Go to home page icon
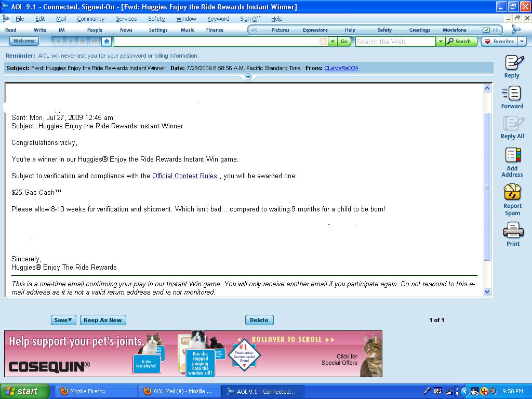The image size is (532, 399). coord(107,42)
